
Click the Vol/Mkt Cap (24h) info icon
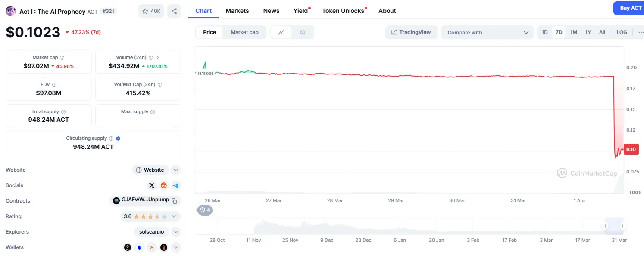click(x=160, y=85)
